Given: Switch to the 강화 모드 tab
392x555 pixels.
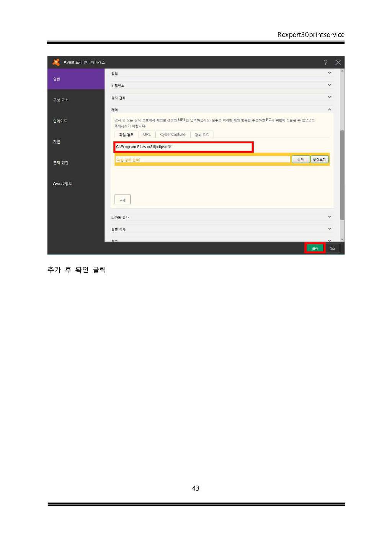Looking at the screenshot, I should pyautogui.click(x=202, y=135).
